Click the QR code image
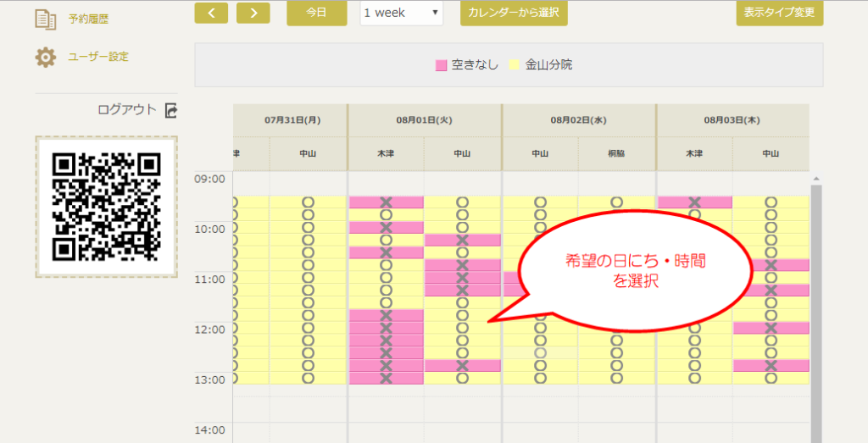 point(106,206)
